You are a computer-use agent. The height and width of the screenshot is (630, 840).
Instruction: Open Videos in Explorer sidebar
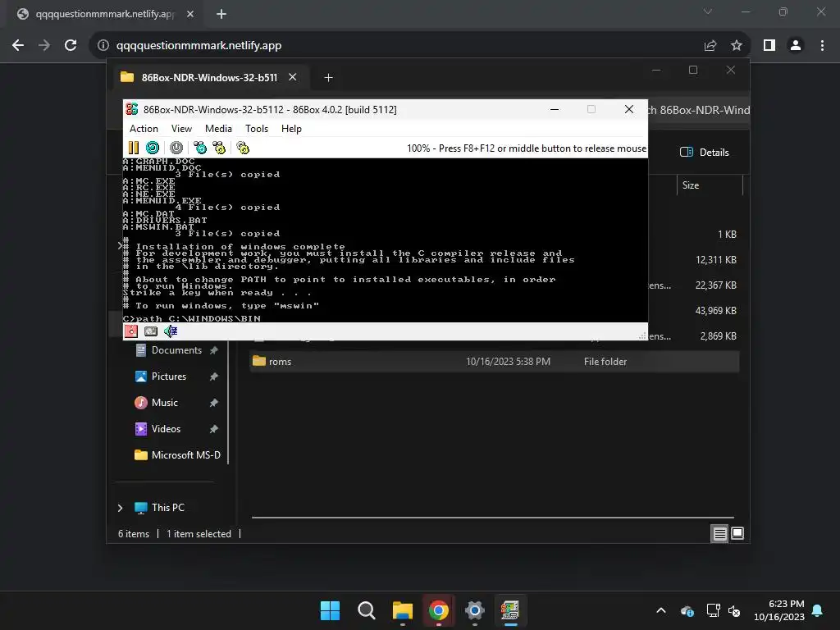click(x=166, y=429)
